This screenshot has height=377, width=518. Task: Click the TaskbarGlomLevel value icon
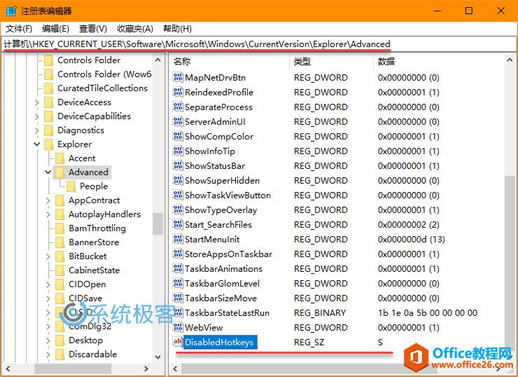(x=178, y=283)
